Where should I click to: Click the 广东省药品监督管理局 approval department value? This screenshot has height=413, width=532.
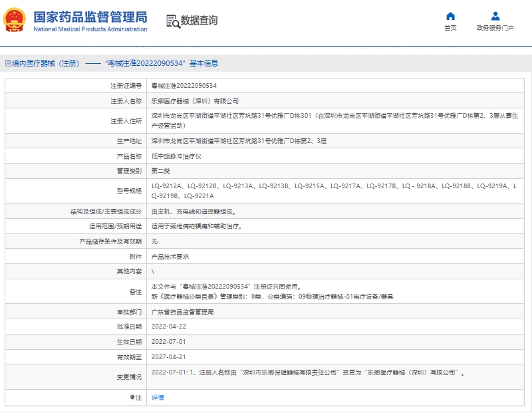(183, 311)
